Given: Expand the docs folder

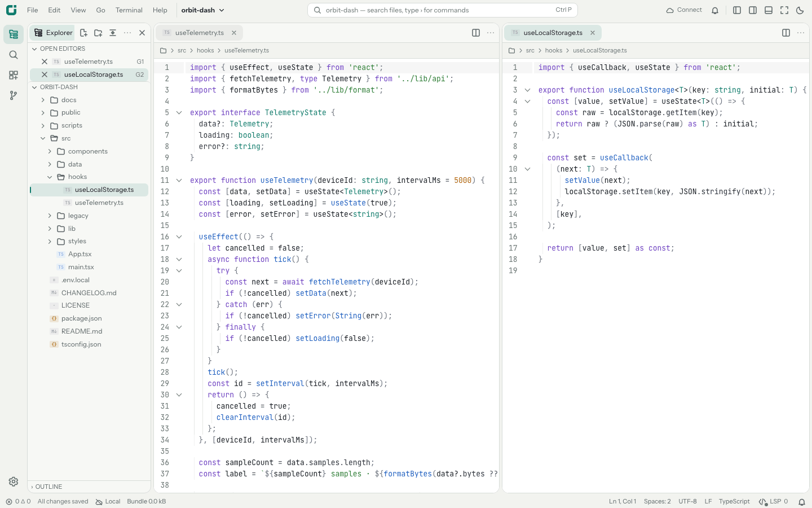Looking at the screenshot, I should point(43,100).
